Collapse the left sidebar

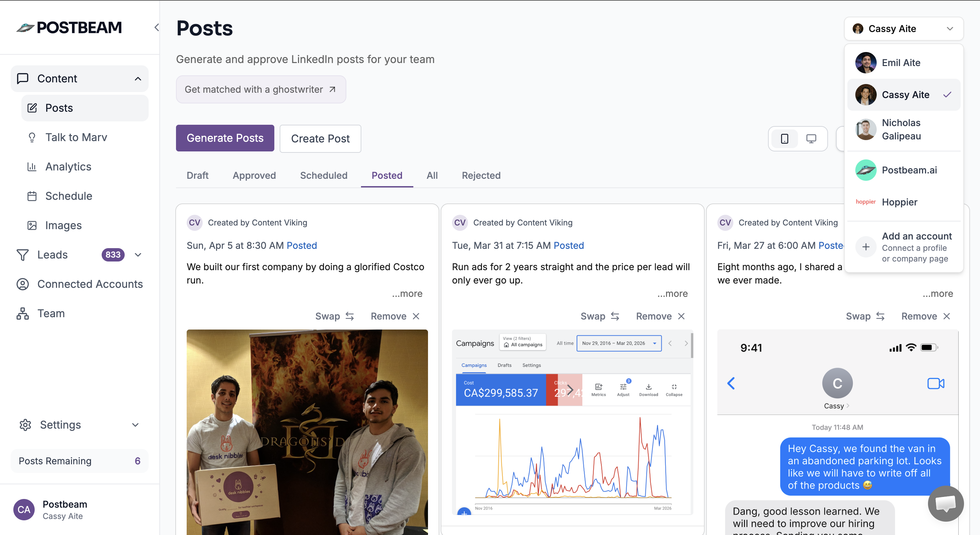tap(156, 27)
